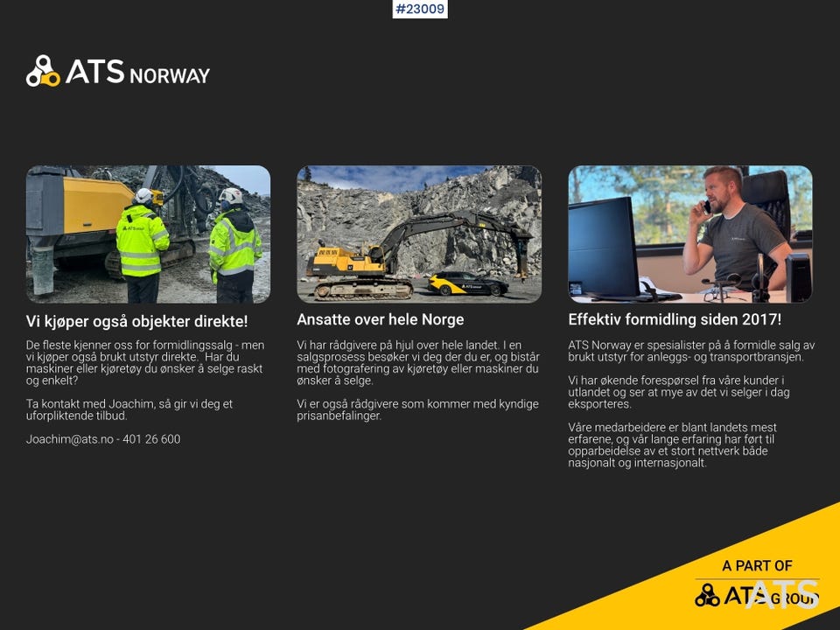Open the photo of two workers in hi-vis jackets
Viewport: 840px width, 630px height.
click(149, 234)
